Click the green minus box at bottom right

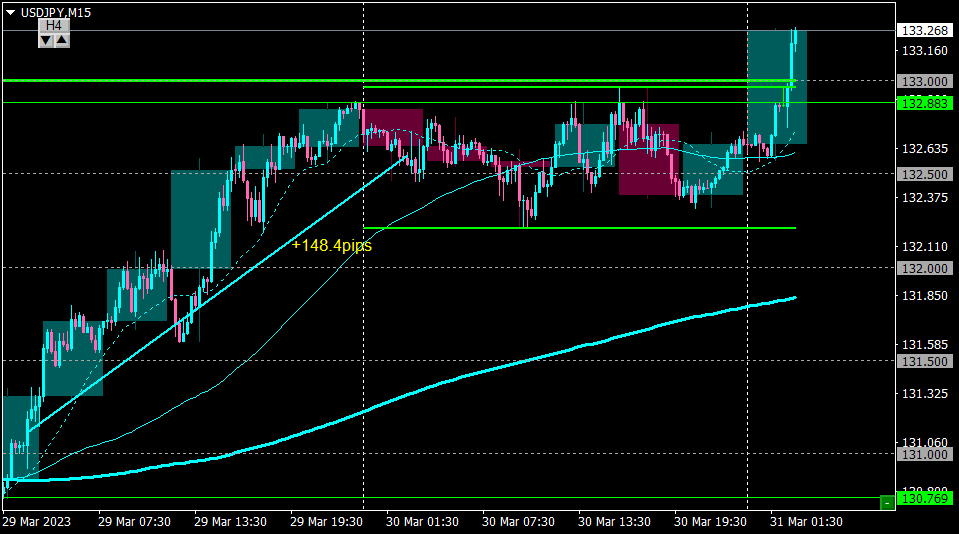click(x=887, y=502)
